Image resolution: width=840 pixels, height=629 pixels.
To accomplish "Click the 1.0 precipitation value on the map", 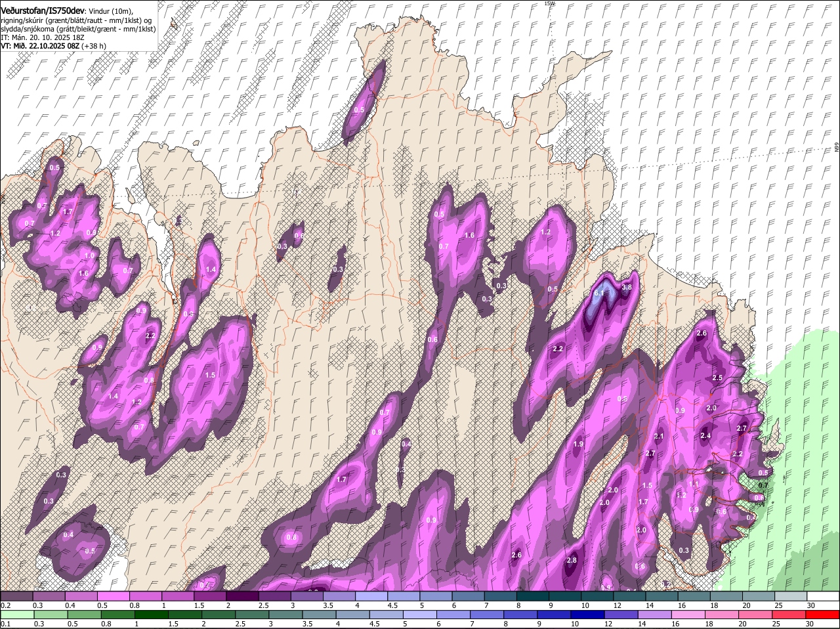I will 89,255.
